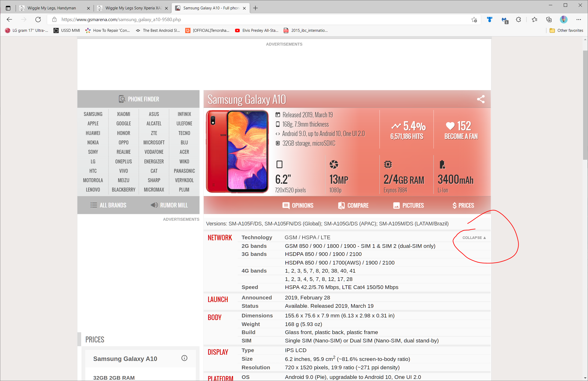The height and width of the screenshot is (381, 588).
Task: Open the Apple brand link
Action: [93, 124]
